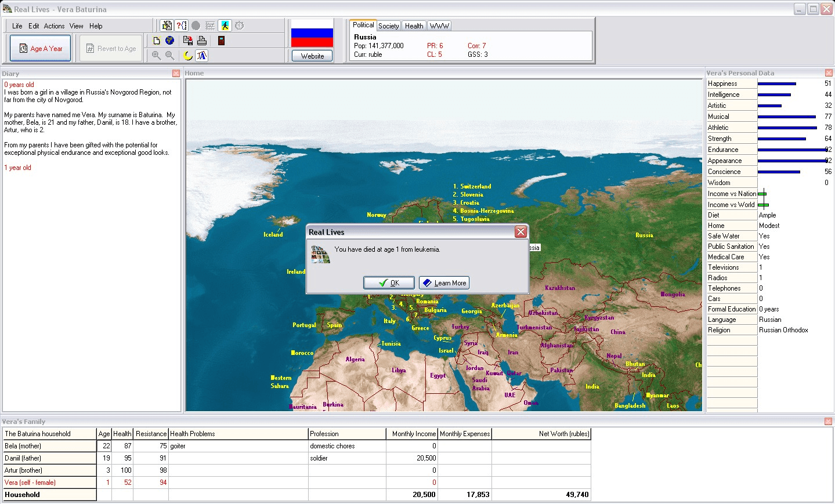The image size is (835, 504).
Task: Click the brown exit door icon
Action: [221, 41]
